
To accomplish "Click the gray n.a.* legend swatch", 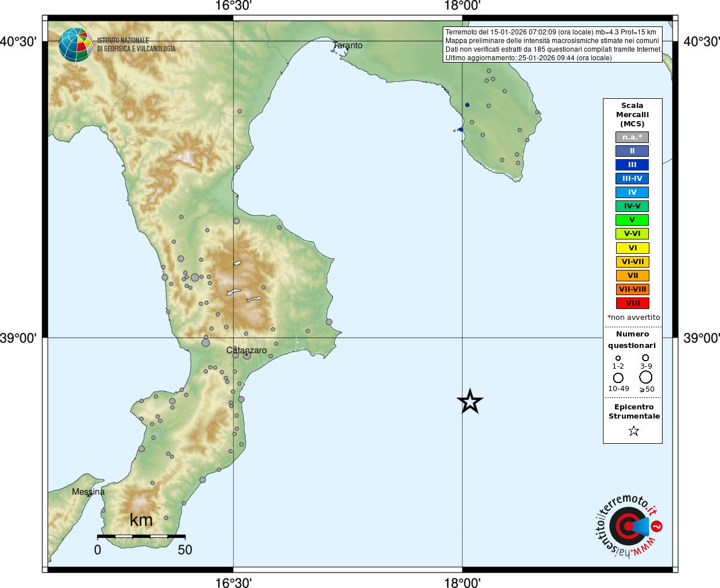I will 632,137.
